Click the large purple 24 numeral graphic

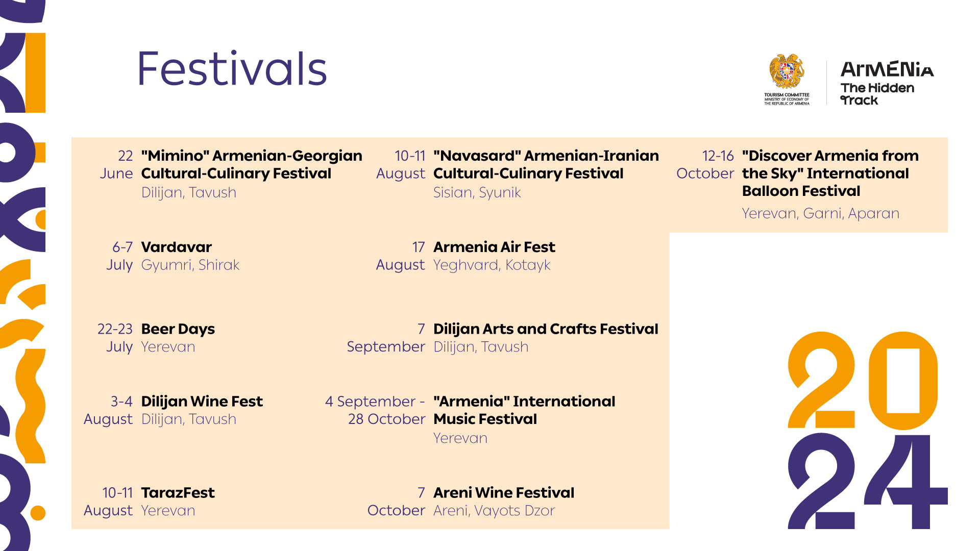point(868,482)
